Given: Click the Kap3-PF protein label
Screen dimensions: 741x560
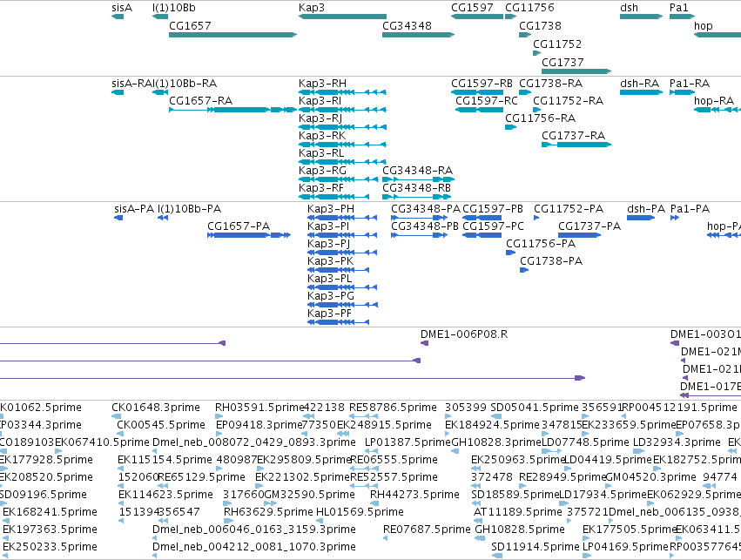Looking at the screenshot, I should coord(330,314).
